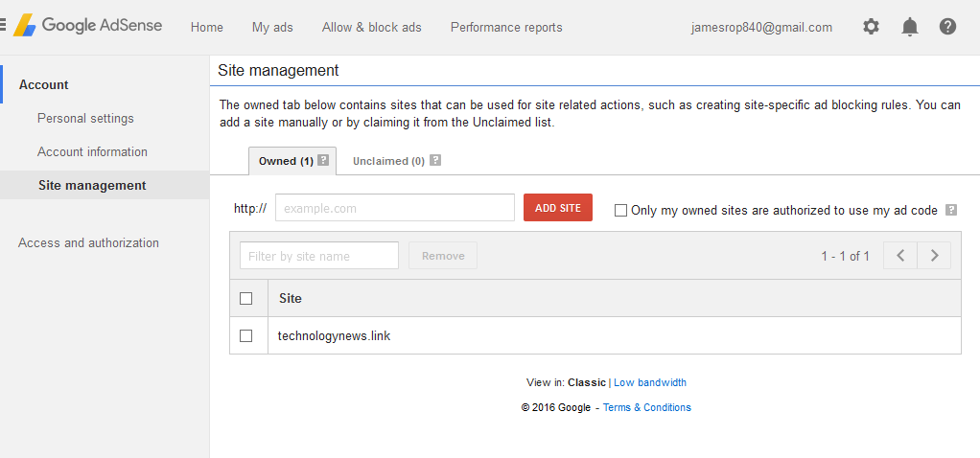Click the Filter by site name field
Viewport: 980px width, 458px height.
pyautogui.click(x=318, y=256)
